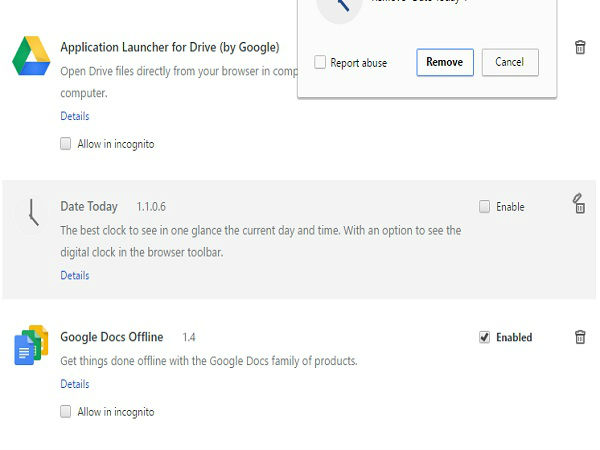Click the Date Today clock icon

32,213
